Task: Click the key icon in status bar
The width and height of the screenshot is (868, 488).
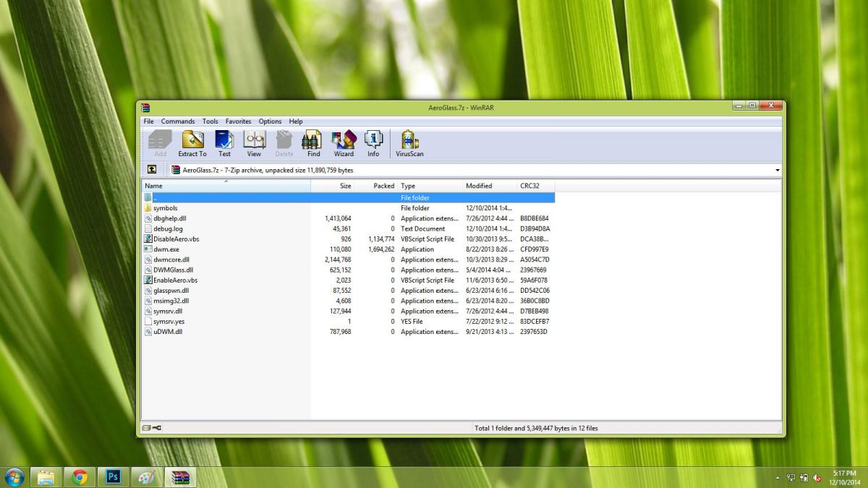Action: click(157, 428)
